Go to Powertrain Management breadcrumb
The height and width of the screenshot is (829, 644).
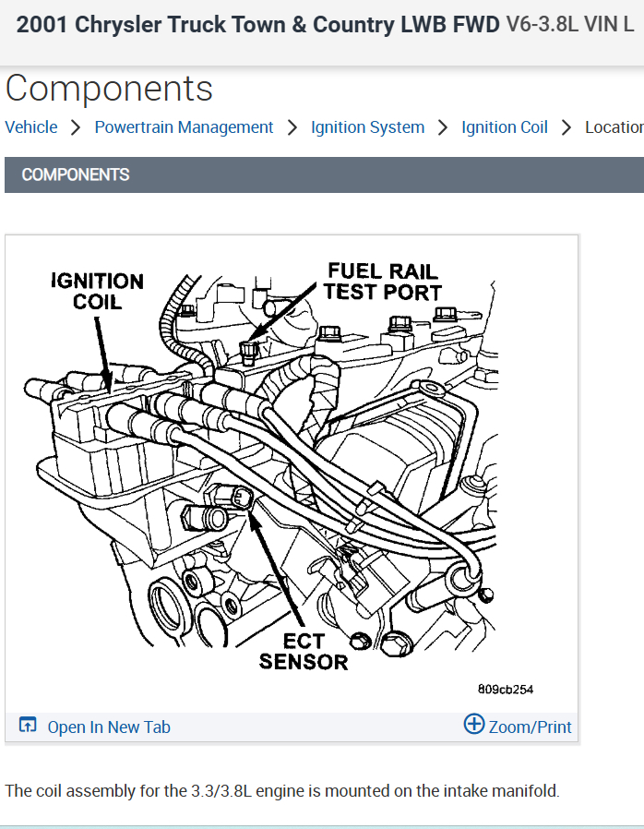pos(184,127)
